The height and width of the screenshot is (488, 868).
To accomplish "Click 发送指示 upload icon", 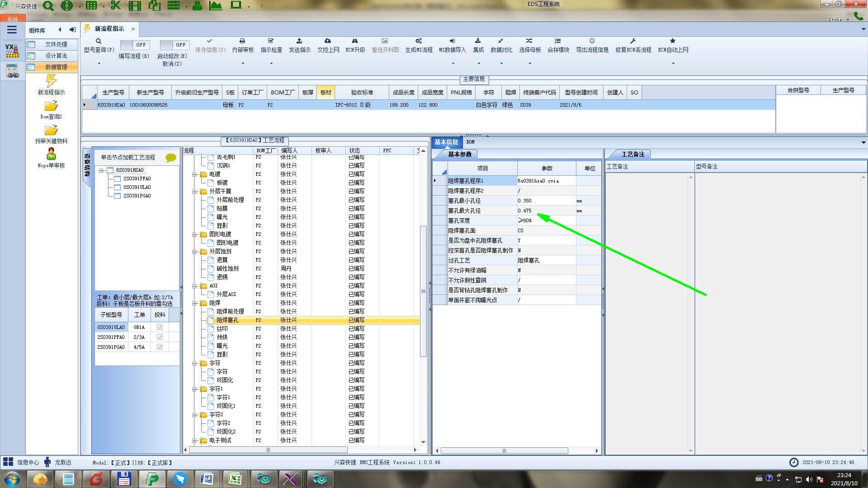I will pos(299,41).
